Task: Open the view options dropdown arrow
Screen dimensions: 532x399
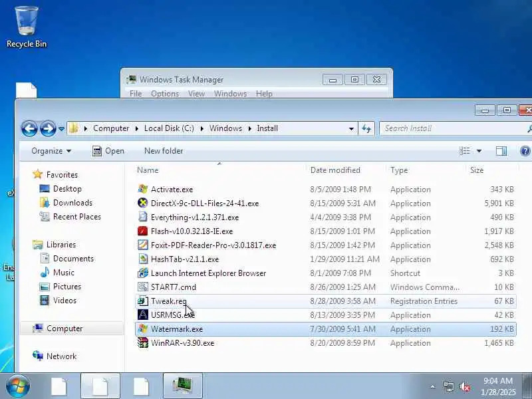Action: coord(479,151)
